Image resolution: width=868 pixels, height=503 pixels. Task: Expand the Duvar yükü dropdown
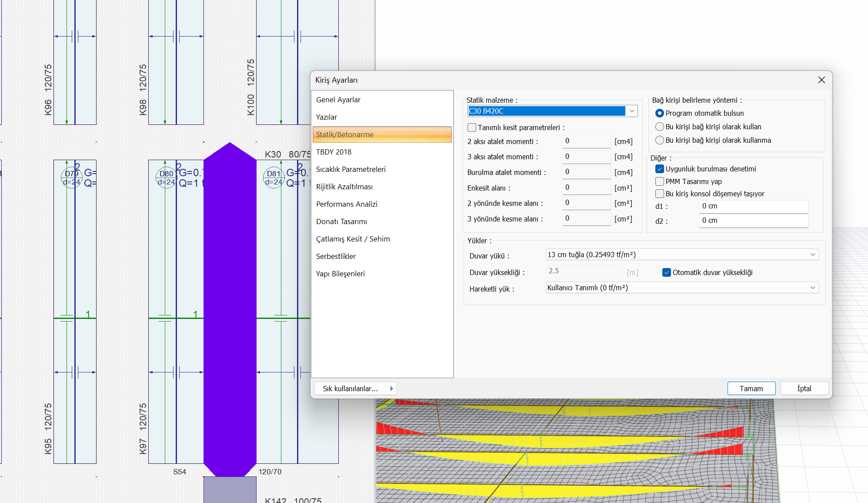(x=812, y=255)
